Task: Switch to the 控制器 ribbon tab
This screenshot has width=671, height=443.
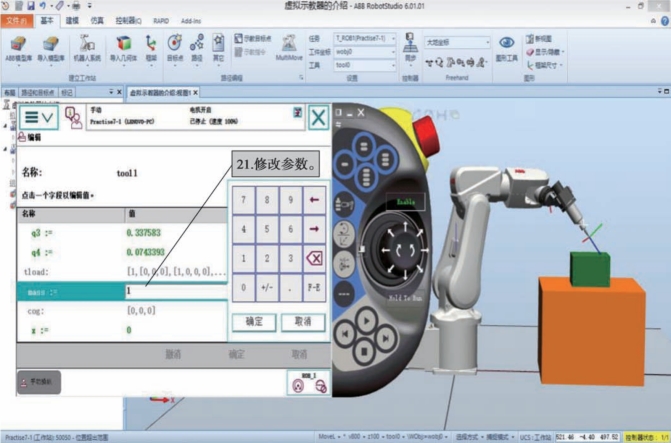Action: (x=128, y=21)
